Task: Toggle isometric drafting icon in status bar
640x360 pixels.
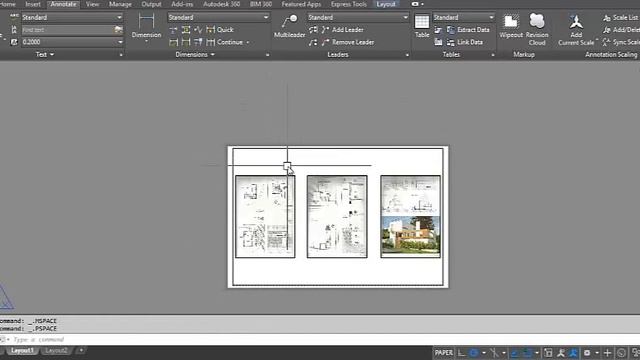Action: pyautogui.click(x=494, y=353)
